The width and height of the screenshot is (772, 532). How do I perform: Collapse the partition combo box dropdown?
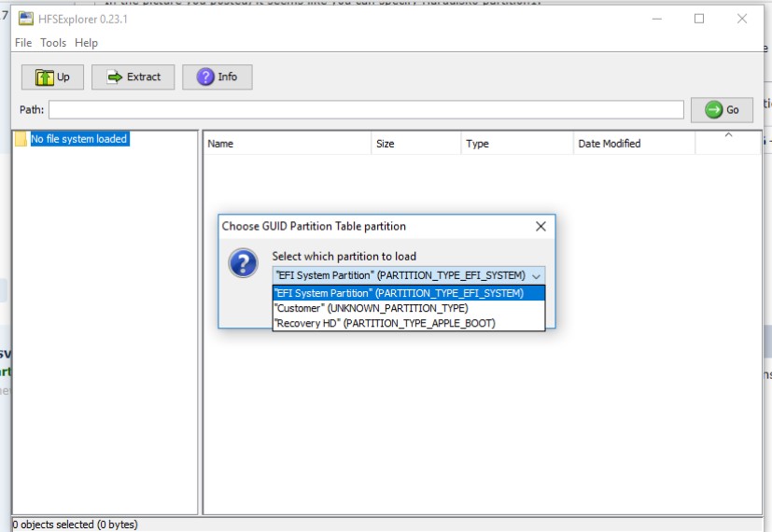pos(536,276)
